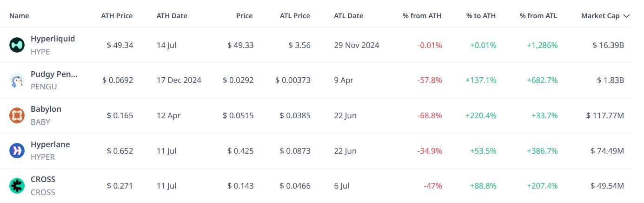This screenshot has height=203, width=644.
Task: Open the Babylon coin page link
Action: (46, 109)
